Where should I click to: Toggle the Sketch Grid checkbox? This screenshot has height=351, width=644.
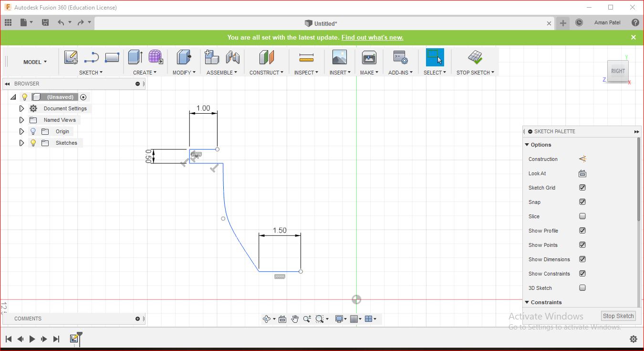click(582, 188)
